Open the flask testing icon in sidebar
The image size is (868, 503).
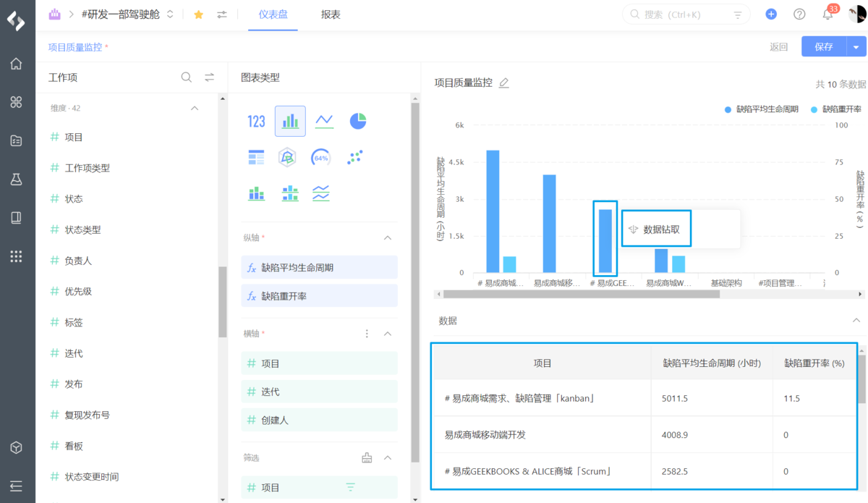tap(17, 179)
